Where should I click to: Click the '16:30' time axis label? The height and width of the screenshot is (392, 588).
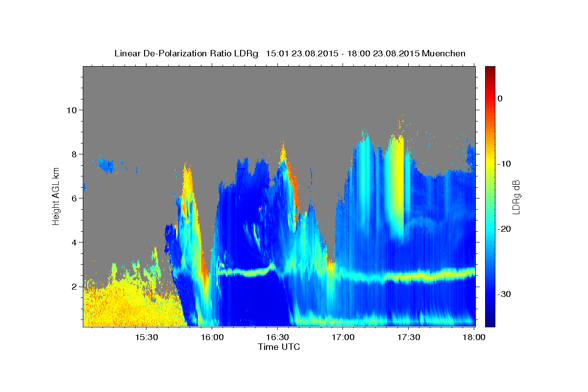(277, 338)
